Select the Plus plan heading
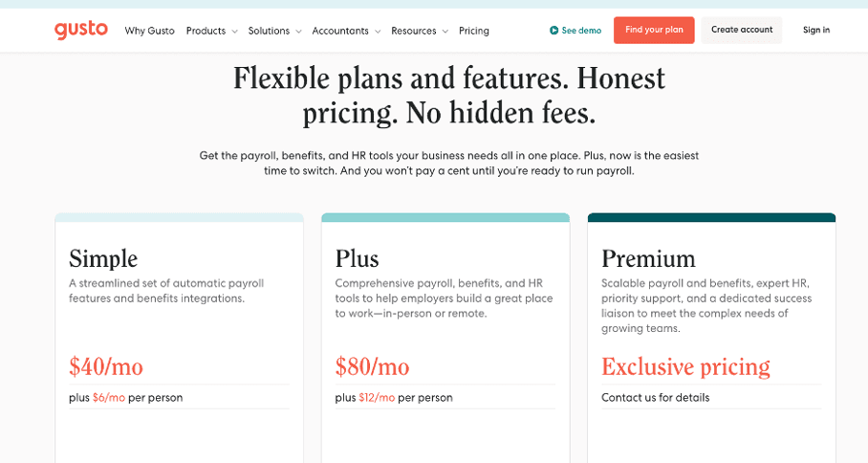 (358, 258)
